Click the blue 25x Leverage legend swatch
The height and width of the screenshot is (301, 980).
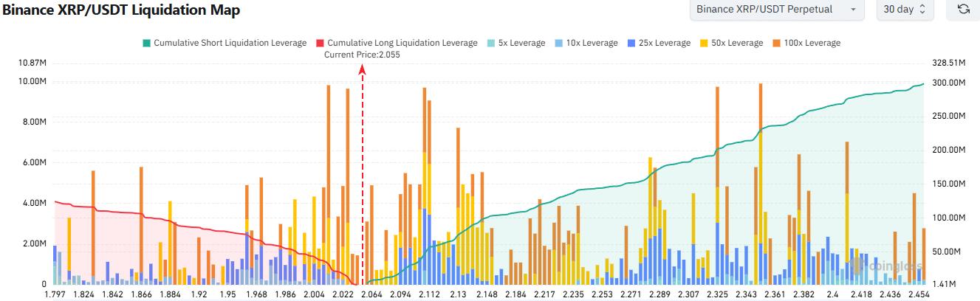[x=630, y=43]
